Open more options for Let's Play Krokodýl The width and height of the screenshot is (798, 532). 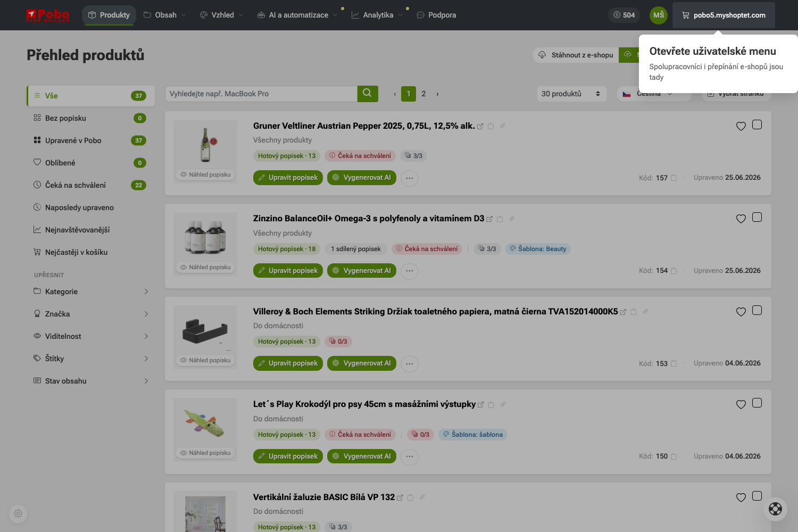click(x=410, y=457)
